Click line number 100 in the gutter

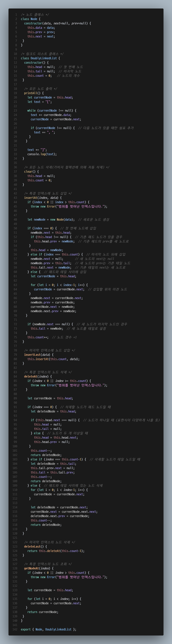coord(15,446)
